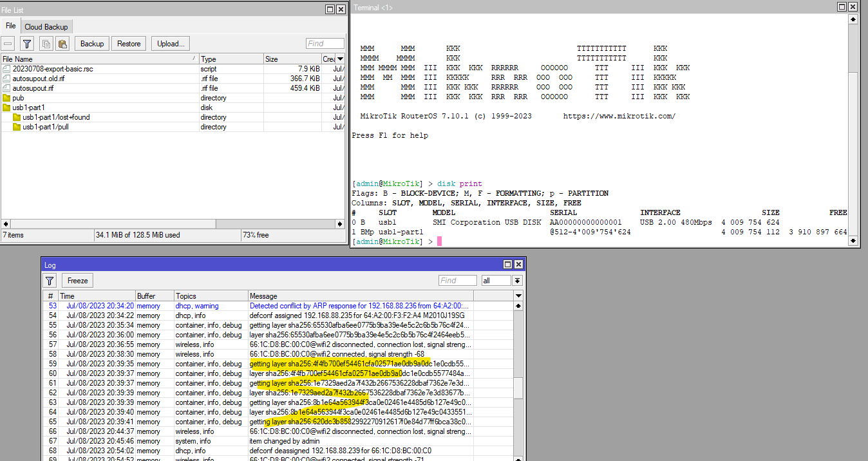Select the filter funnel icon in File List
Screen dimensions: 868x461
click(26, 43)
